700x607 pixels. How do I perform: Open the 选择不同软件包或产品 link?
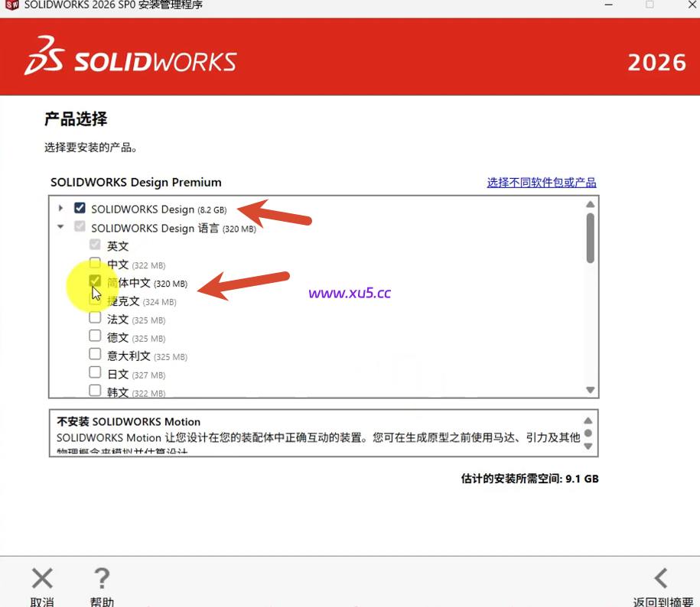click(541, 182)
